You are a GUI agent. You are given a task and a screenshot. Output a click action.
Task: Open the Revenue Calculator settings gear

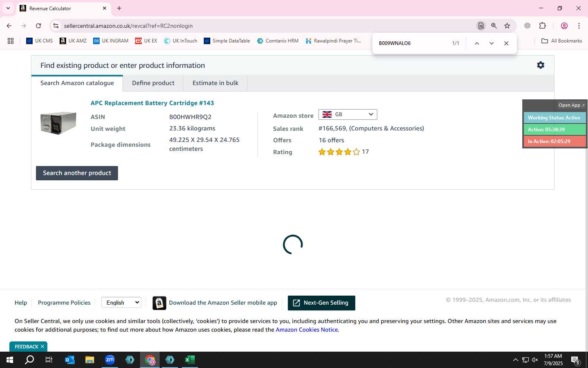[x=540, y=65]
